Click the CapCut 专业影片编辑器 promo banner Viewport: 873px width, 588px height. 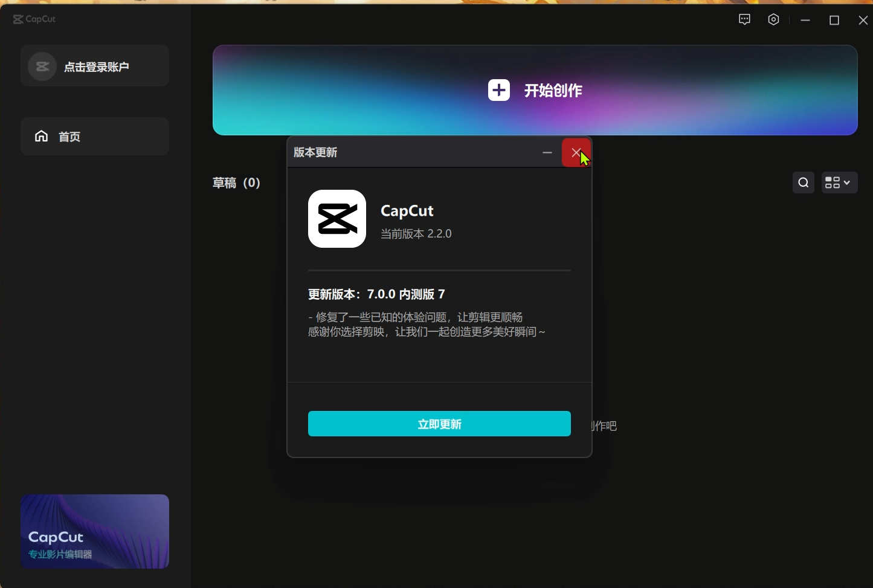pyautogui.click(x=95, y=531)
